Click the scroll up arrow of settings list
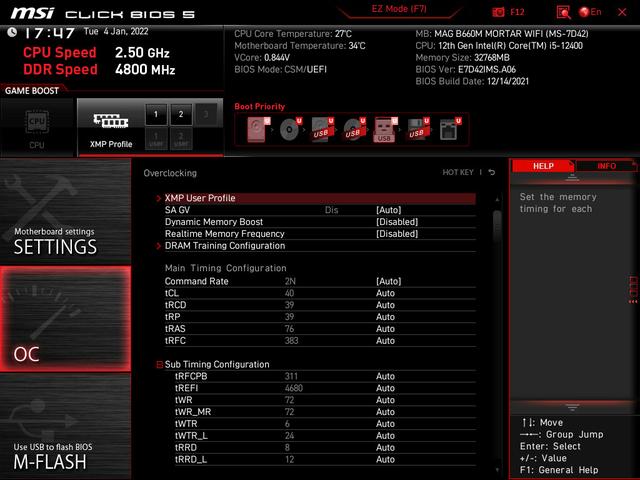640x480 pixels. point(497,200)
